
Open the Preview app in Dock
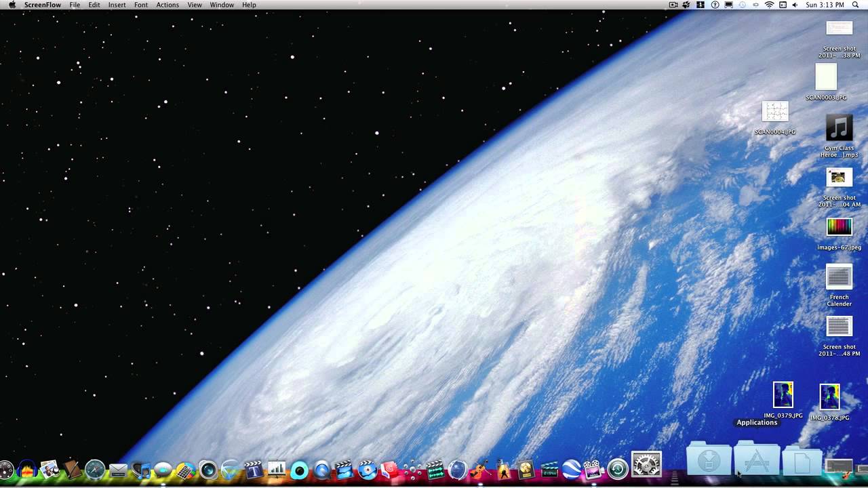[50, 469]
